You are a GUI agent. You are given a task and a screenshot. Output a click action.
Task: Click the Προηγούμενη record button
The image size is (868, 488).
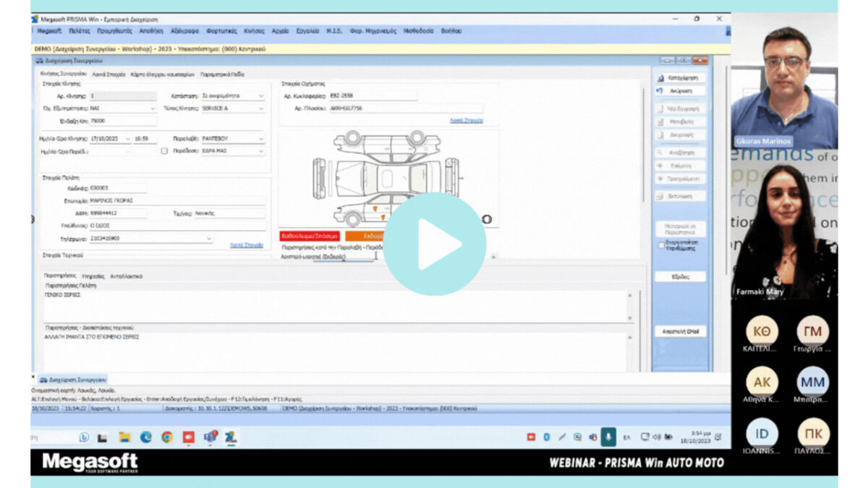pyautogui.click(x=680, y=179)
